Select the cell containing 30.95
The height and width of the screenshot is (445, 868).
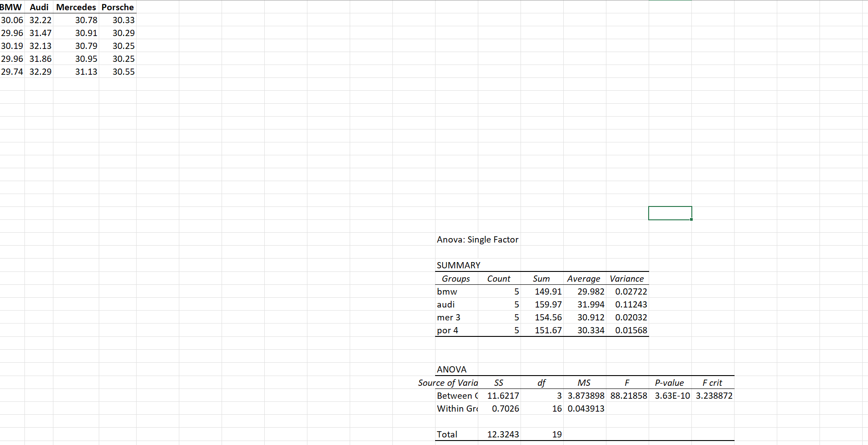coord(76,59)
